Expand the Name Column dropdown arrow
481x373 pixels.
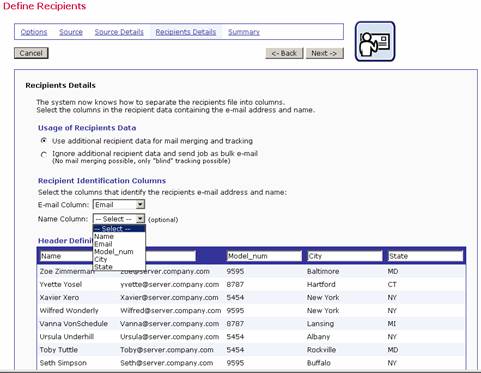(x=140, y=219)
